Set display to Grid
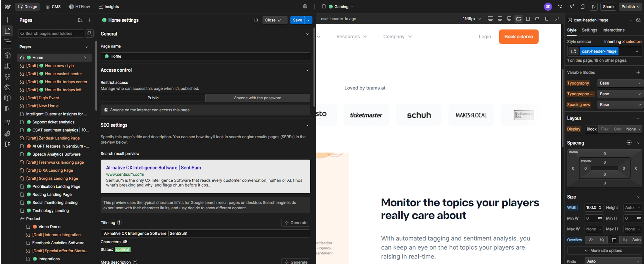 click(618, 129)
